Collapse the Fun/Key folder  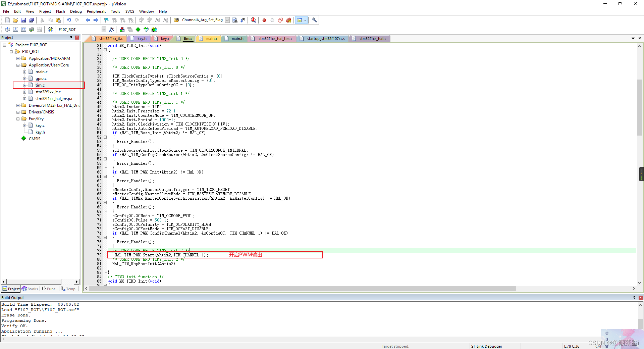[18, 118]
